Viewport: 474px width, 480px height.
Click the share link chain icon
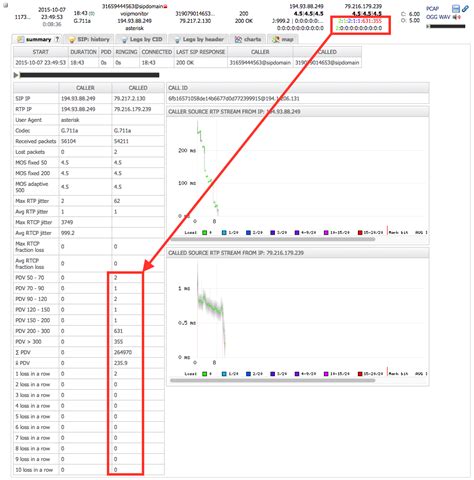click(465, 9)
